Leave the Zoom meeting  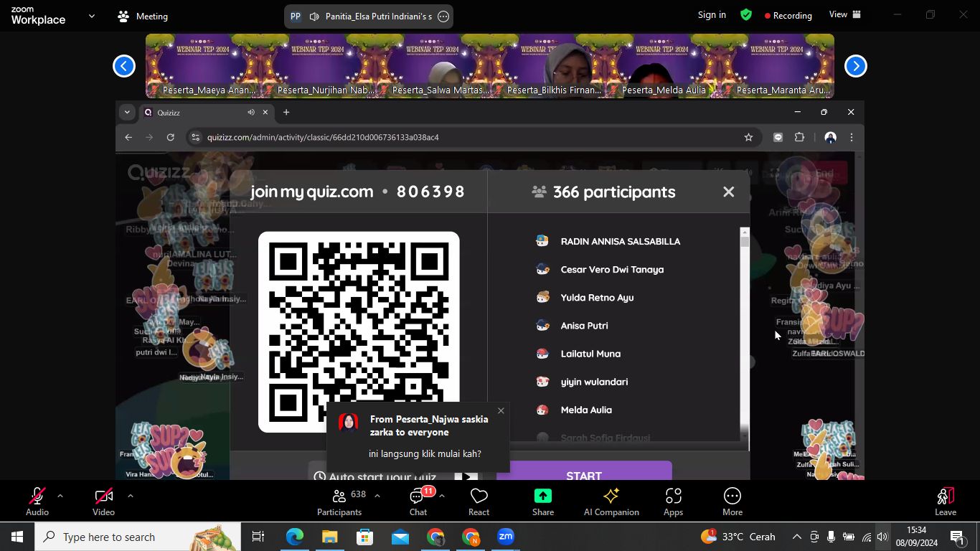point(946,501)
